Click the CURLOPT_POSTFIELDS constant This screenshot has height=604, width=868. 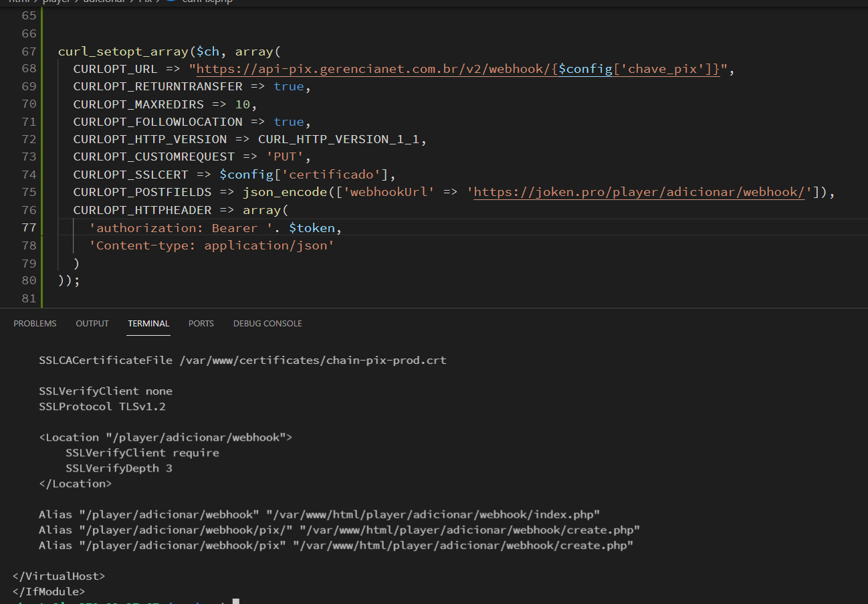point(142,192)
